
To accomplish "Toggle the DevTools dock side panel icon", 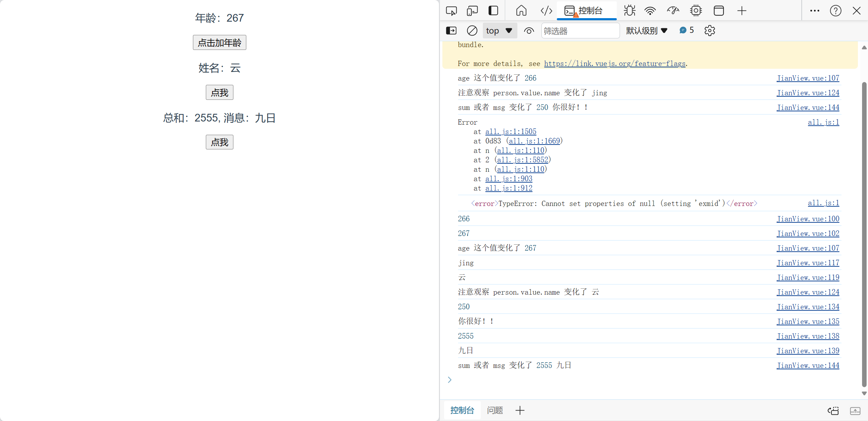I will tap(493, 11).
